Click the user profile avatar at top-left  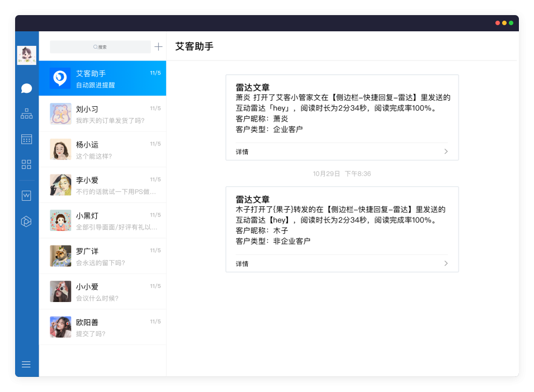(x=26, y=55)
